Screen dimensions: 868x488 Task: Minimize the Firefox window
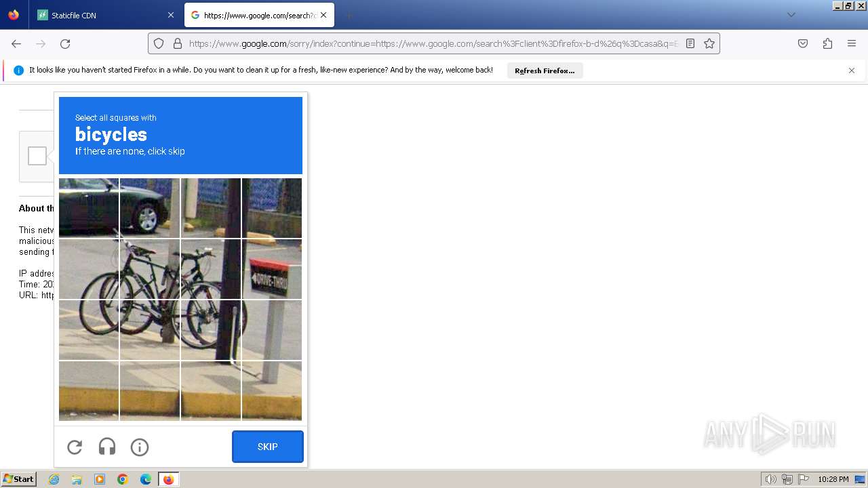[838, 5]
